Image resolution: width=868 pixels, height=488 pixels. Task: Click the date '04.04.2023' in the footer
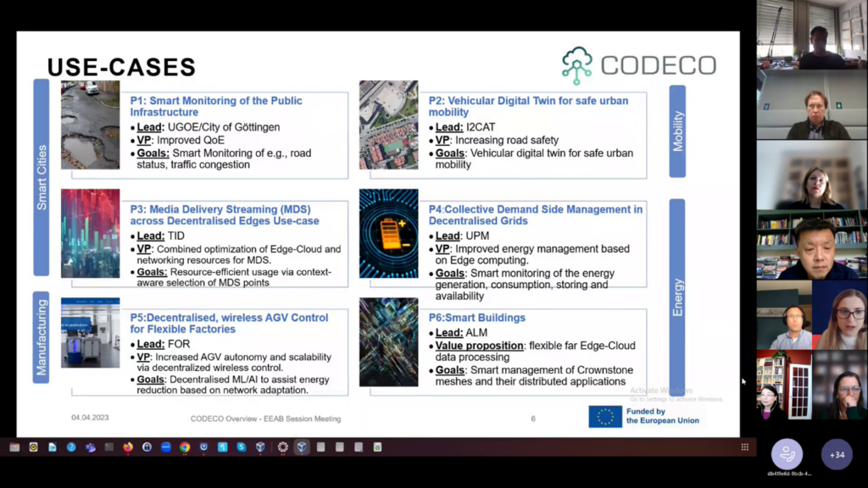pyautogui.click(x=90, y=418)
